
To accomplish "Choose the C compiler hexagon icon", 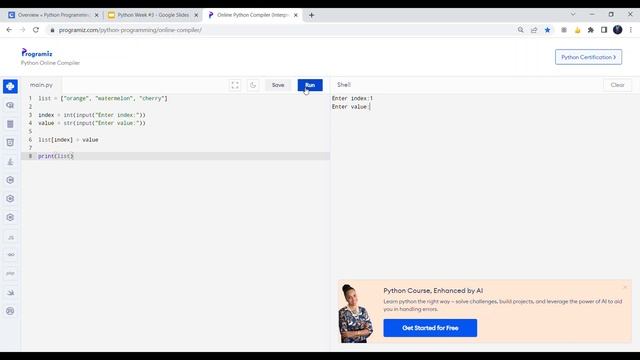I will point(10,180).
